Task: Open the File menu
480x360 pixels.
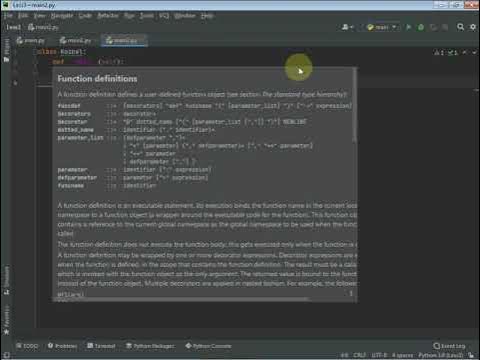Action: [8, 16]
